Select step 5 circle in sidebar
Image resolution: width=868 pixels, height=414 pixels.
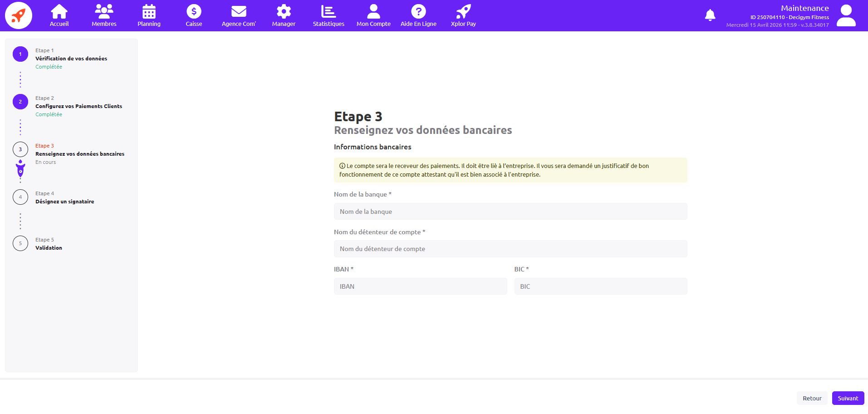pyautogui.click(x=20, y=243)
